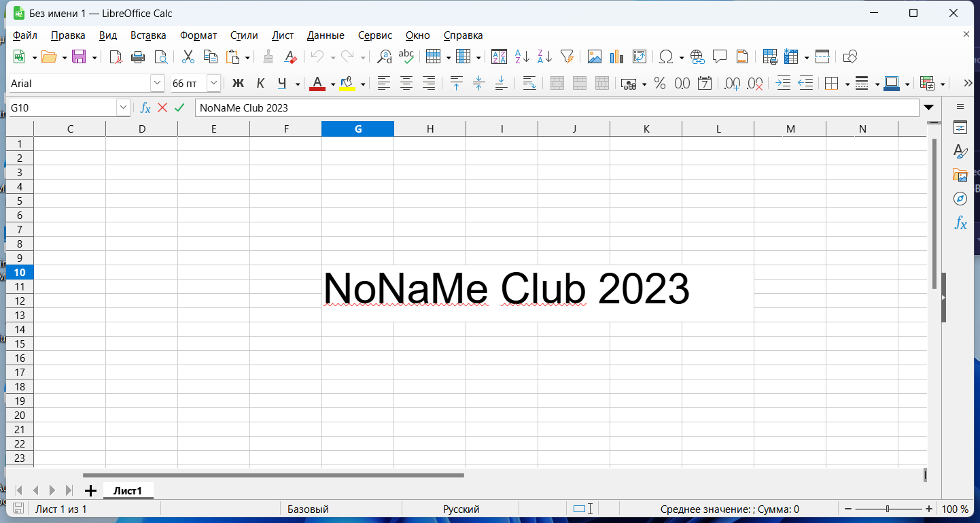This screenshot has width=980, height=523.
Task: Click the Copy icon
Action: [x=211, y=57]
